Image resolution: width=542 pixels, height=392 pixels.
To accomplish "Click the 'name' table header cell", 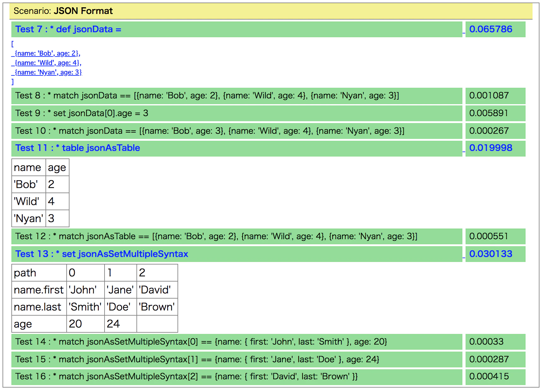I will coord(29,168).
